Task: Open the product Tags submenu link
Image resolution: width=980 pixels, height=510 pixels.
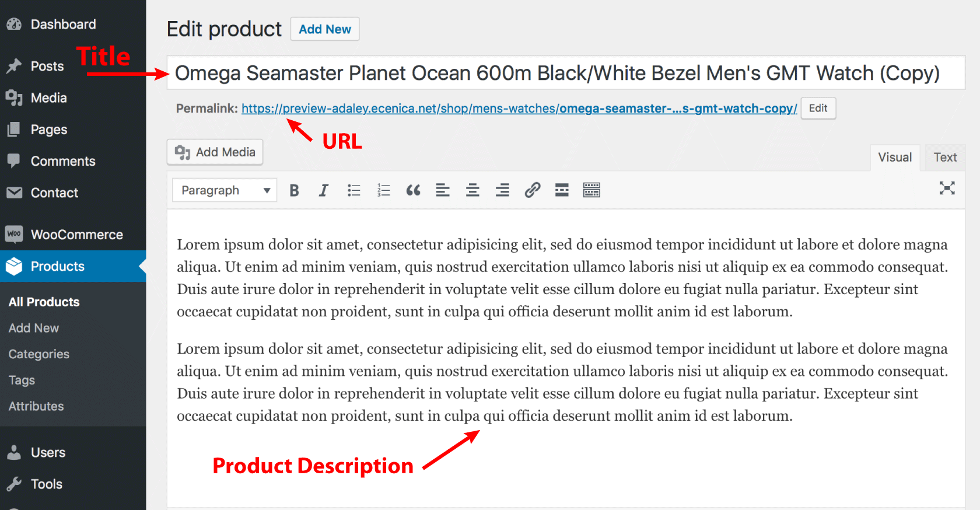Action: pyautogui.click(x=22, y=380)
